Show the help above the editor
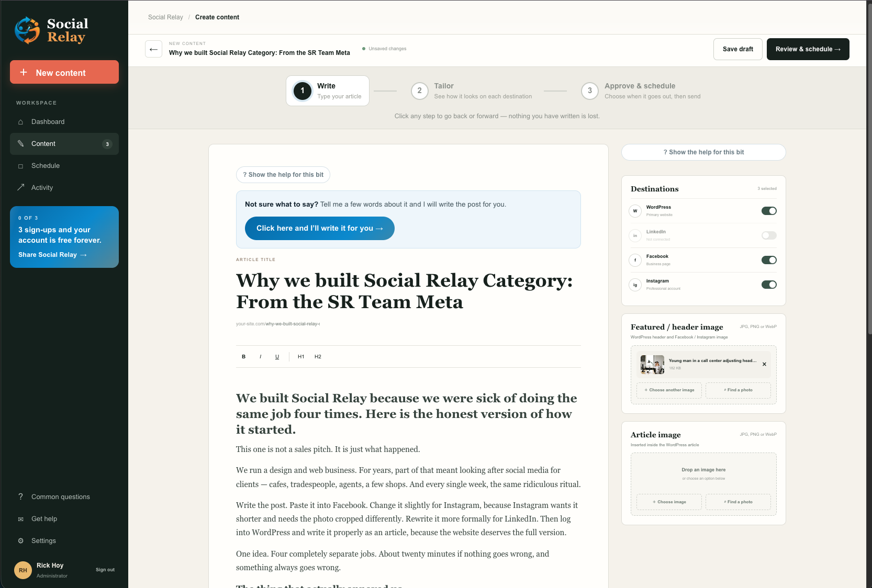The width and height of the screenshot is (872, 588). pyautogui.click(x=283, y=175)
